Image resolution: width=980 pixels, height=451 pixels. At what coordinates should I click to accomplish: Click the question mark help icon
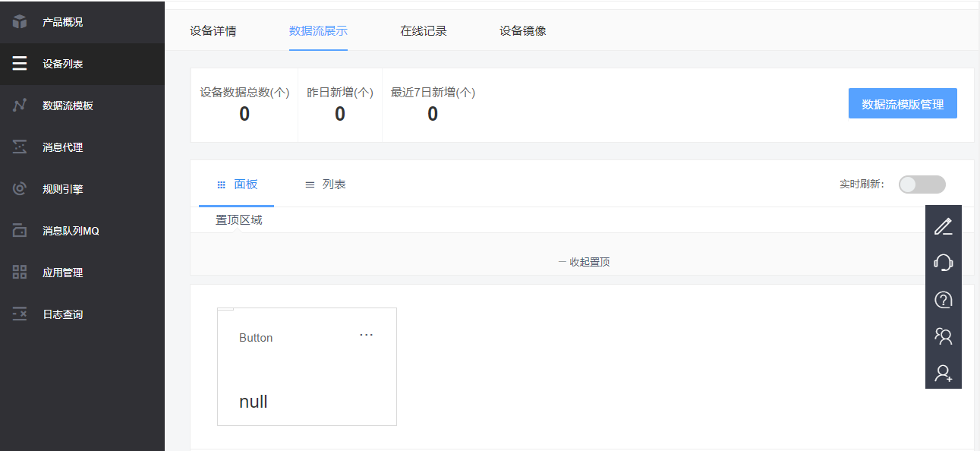(x=944, y=299)
